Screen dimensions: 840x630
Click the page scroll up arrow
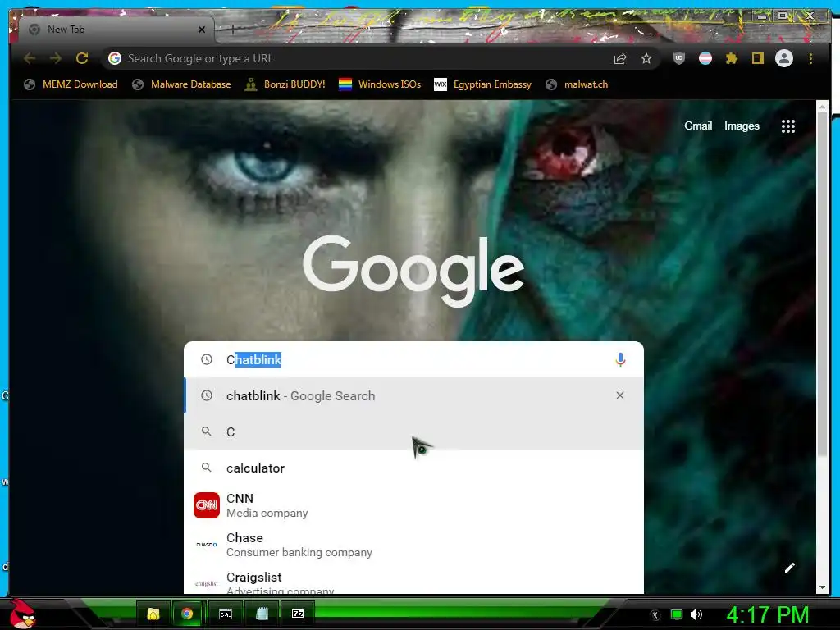tap(822, 107)
